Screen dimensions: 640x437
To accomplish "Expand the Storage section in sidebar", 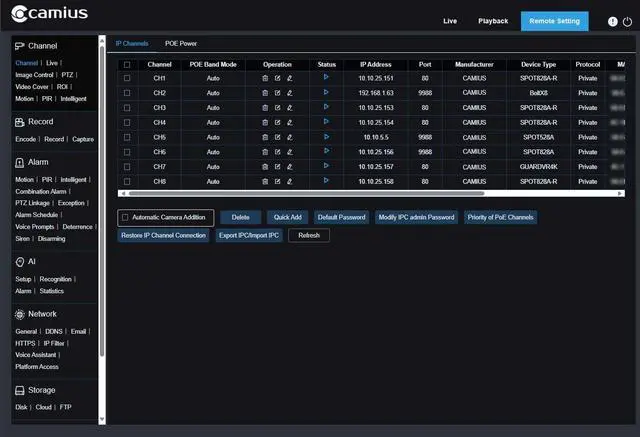I will (42, 390).
